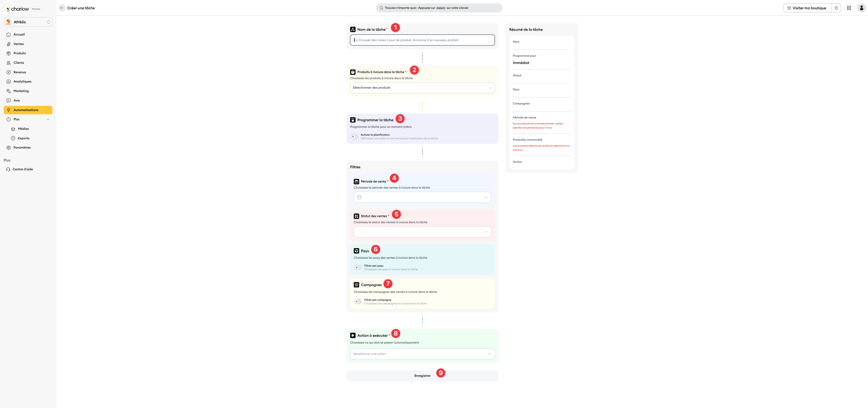This screenshot has height=408, width=868.
Task: Click the Clients people icon
Action: coord(9,63)
